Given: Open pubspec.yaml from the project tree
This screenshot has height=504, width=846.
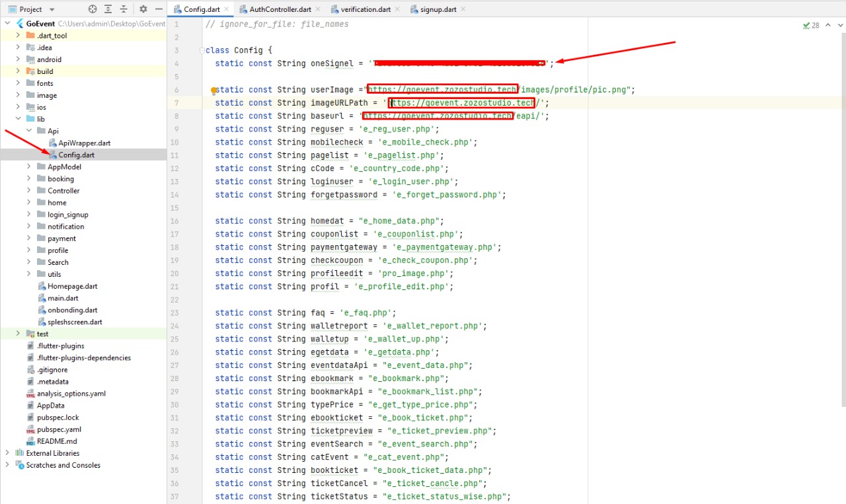Looking at the screenshot, I should (58, 429).
